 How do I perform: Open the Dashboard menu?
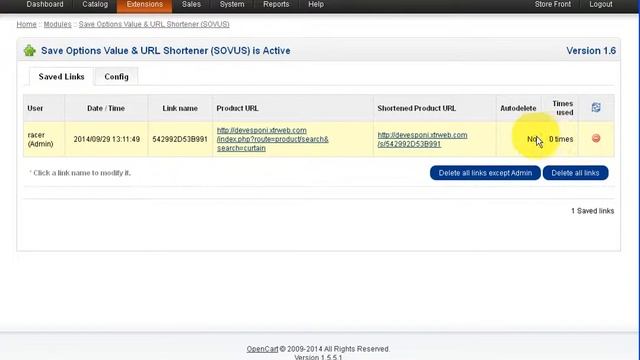[45, 4]
